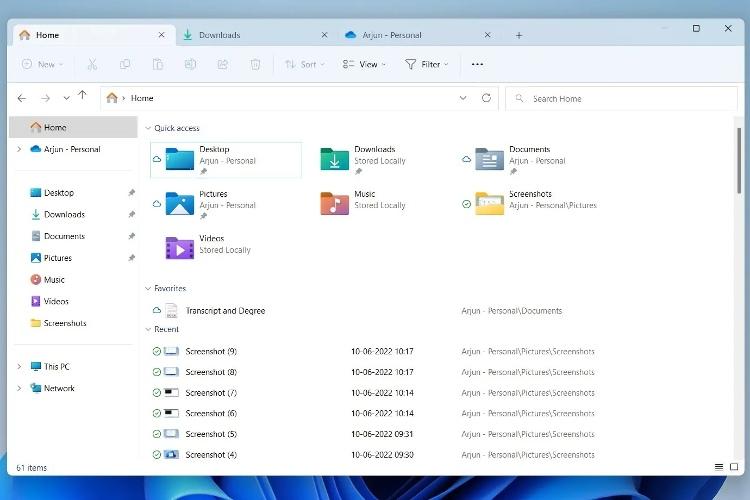Add a new tab with plus button
The width and height of the screenshot is (750, 500).
[x=519, y=35]
